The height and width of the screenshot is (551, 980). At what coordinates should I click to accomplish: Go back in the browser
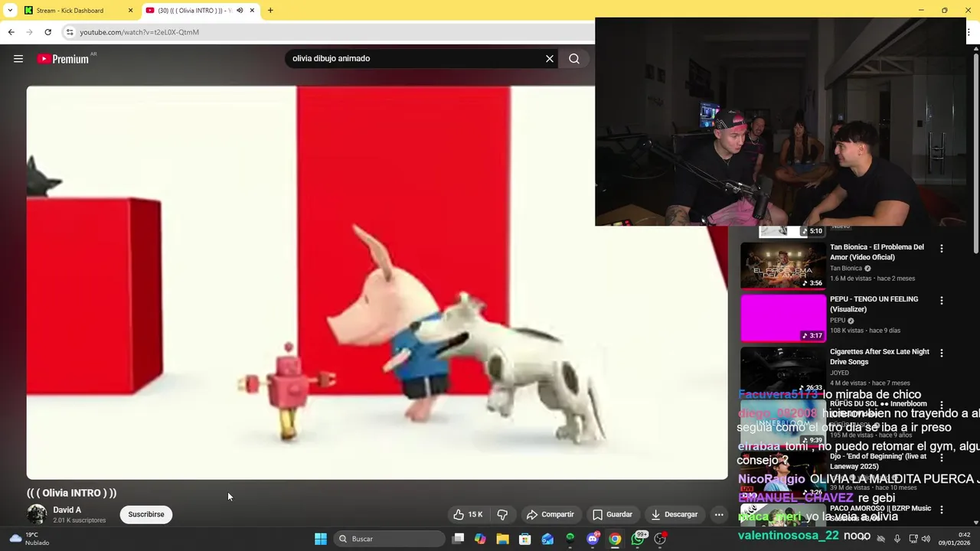click(11, 32)
